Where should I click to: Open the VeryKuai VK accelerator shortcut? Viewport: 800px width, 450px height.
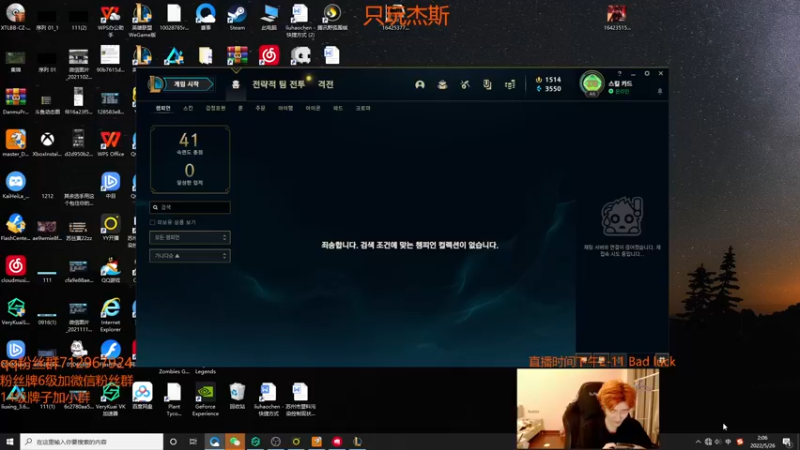[110, 399]
